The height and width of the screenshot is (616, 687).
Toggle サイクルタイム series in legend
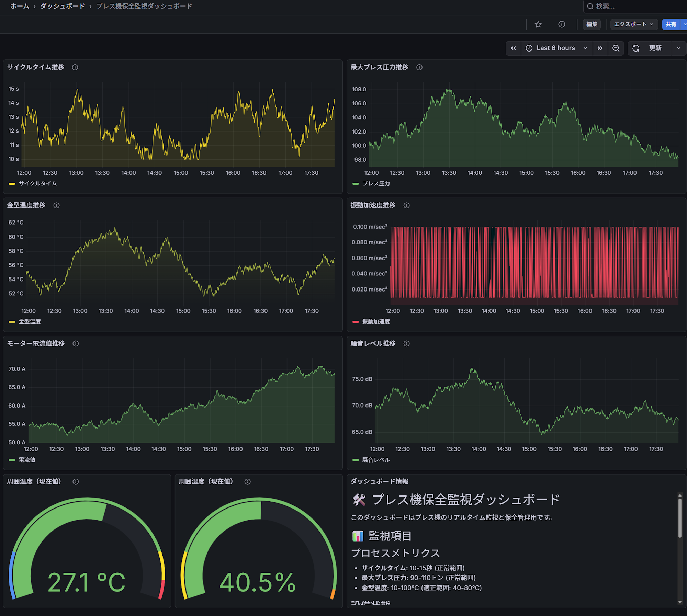37,184
